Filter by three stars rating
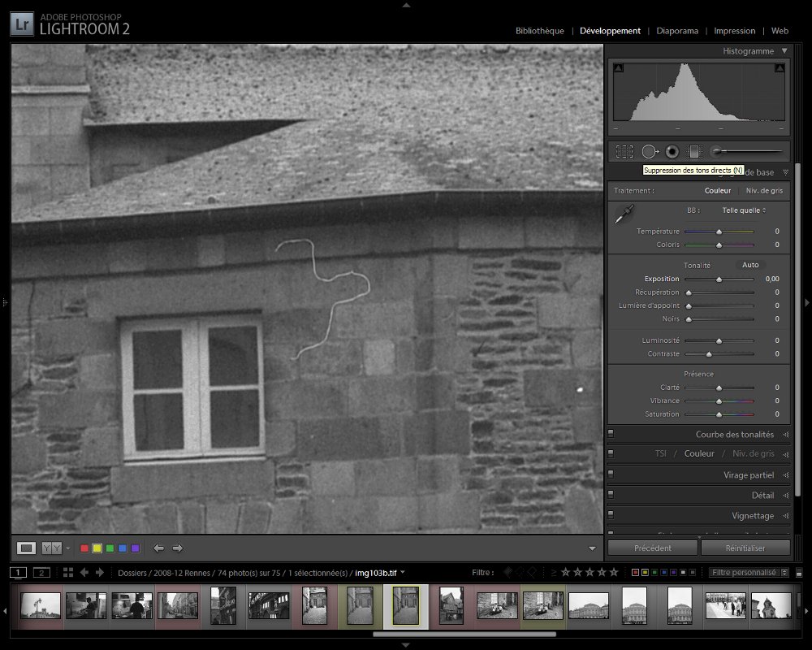The height and width of the screenshot is (650, 812). pyautogui.click(x=590, y=572)
